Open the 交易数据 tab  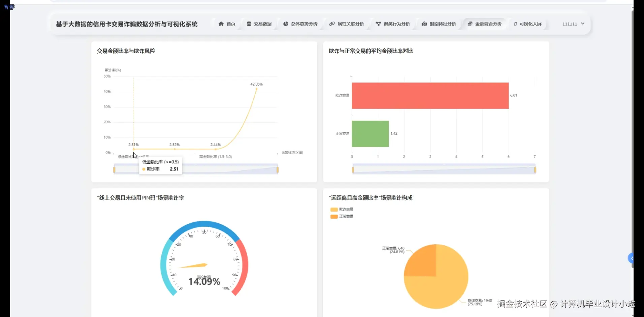[259, 24]
